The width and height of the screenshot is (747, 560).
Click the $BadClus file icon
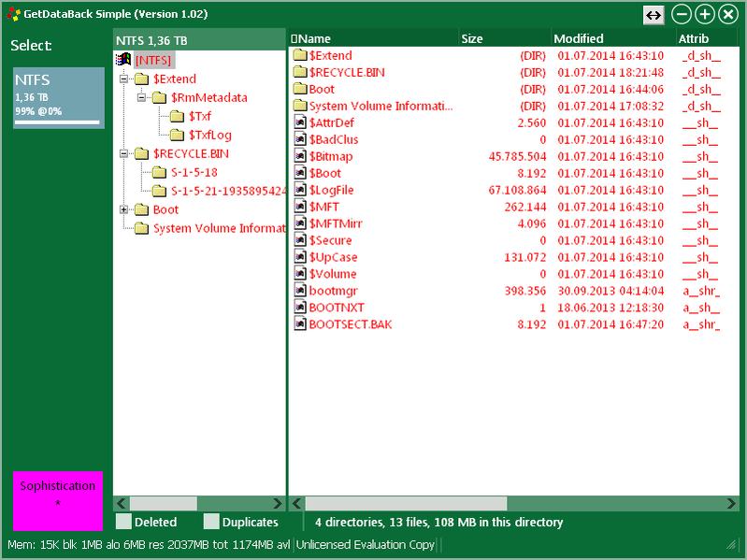click(x=300, y=139)
